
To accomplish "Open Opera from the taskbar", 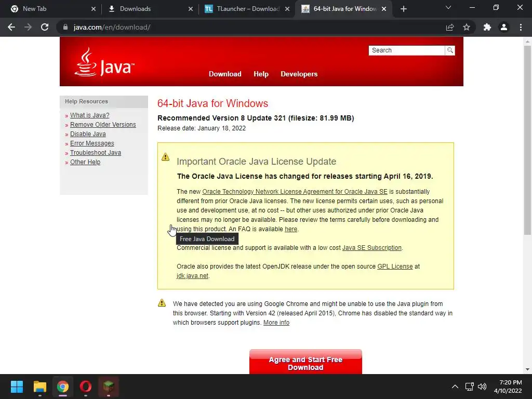I will pyautogui.click(x=86, y=387).
